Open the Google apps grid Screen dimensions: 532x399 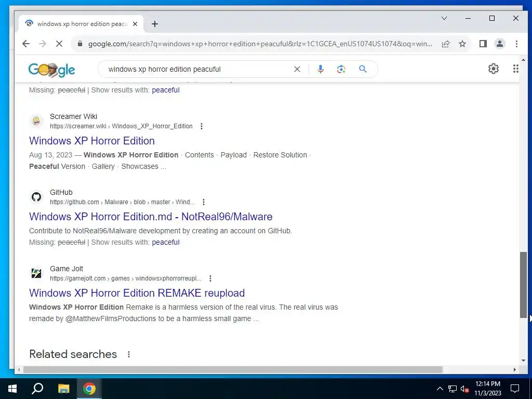[516, 69]
